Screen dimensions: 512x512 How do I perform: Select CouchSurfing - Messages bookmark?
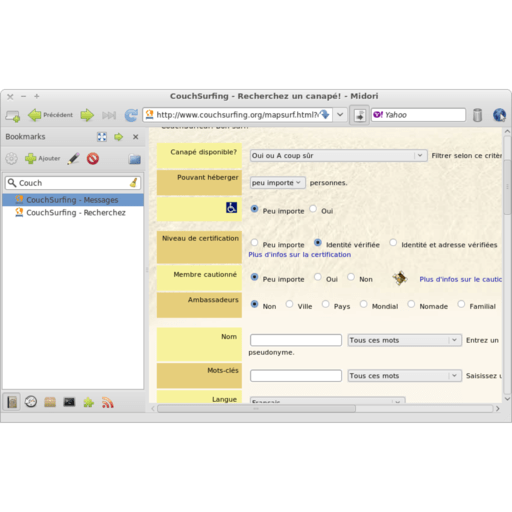point(73,200)
